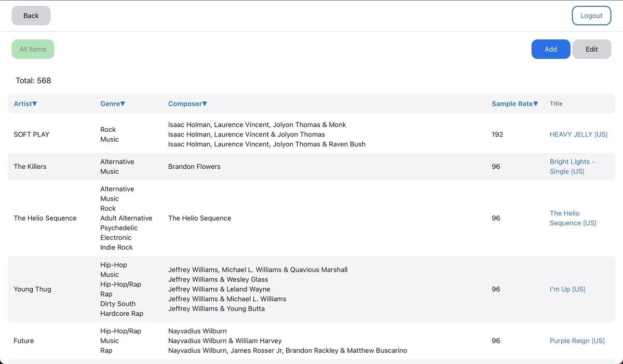Click the Brandon Flowers composer cell
This screenshot has width=623, height=364.
click(x=194, y=167)
